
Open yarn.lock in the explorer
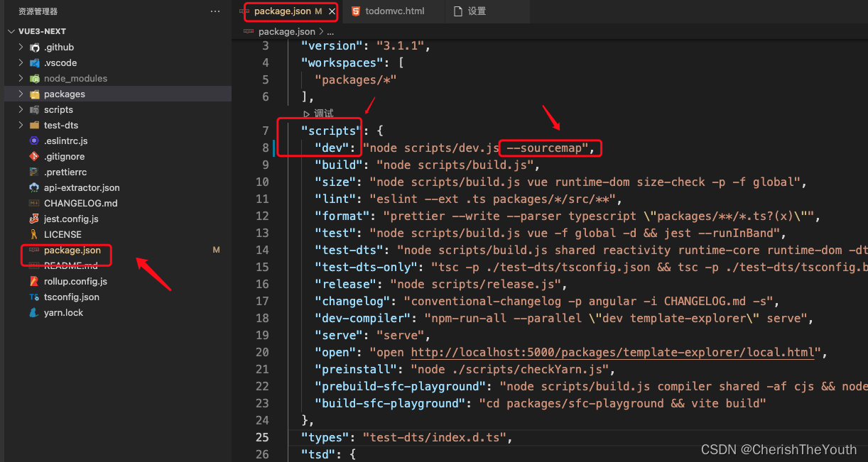[x=63, y=312]
